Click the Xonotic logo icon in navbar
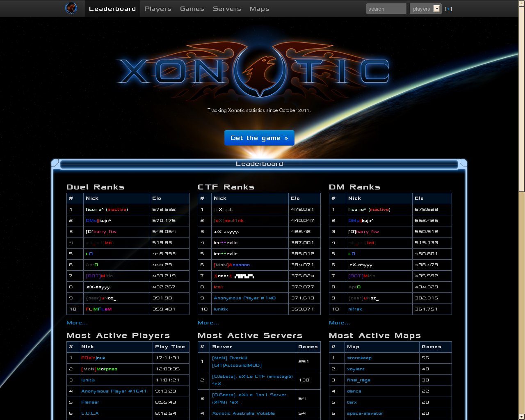The height and width of the screenshot is (420, 525). point(71,8)
